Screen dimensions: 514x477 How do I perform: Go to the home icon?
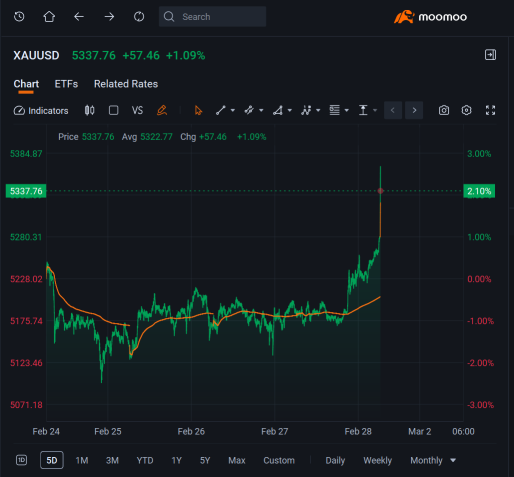point(49,16)
